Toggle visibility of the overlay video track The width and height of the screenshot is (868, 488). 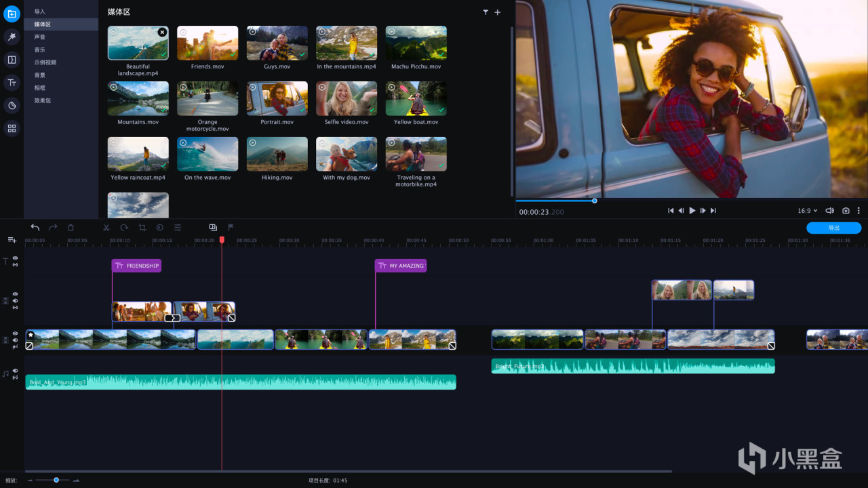15,294
